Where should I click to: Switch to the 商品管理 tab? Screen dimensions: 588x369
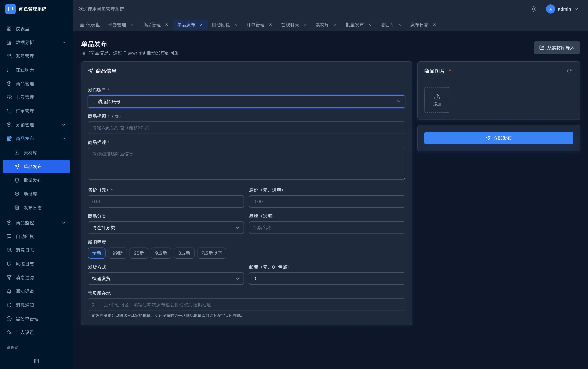pos(151,25)
